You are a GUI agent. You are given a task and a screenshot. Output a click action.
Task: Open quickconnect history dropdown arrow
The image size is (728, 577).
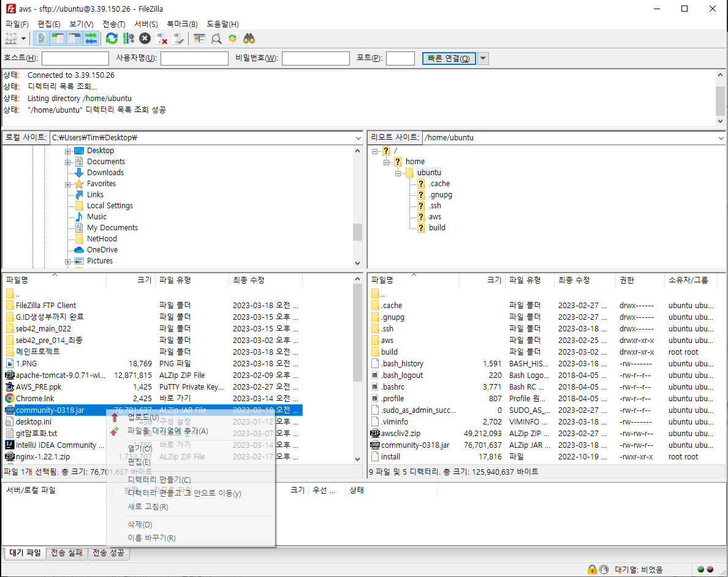tap(483, 58)
